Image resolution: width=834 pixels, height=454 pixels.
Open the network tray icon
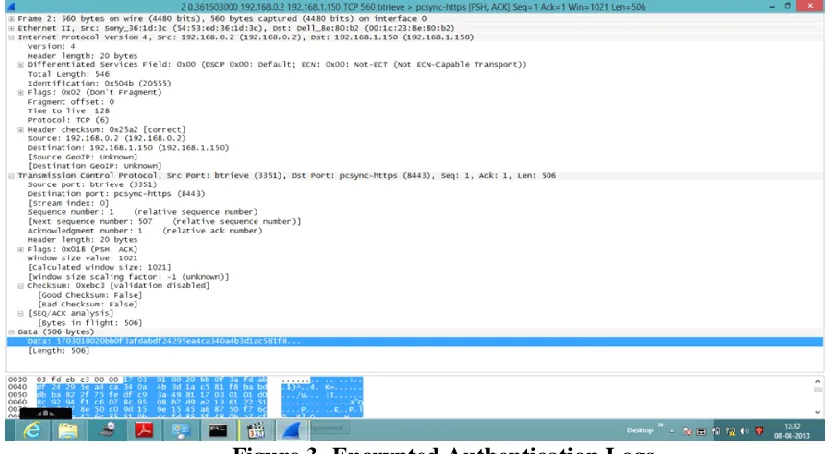(x=730, y=432)
